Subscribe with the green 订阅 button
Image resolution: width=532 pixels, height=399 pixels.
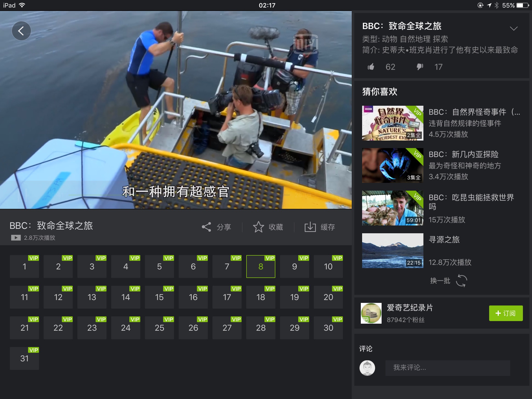(x=506, y=313)
